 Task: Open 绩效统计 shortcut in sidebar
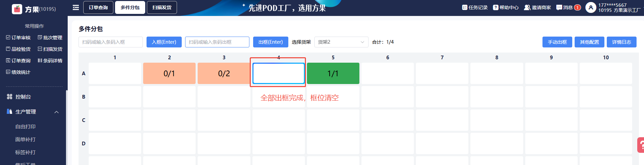(x=18, y=72)
